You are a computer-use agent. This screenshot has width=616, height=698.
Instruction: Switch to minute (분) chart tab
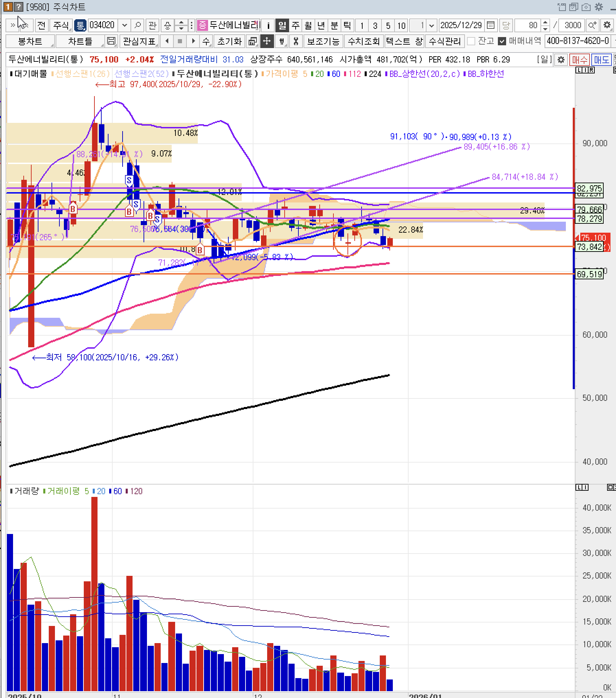[334, 25]
